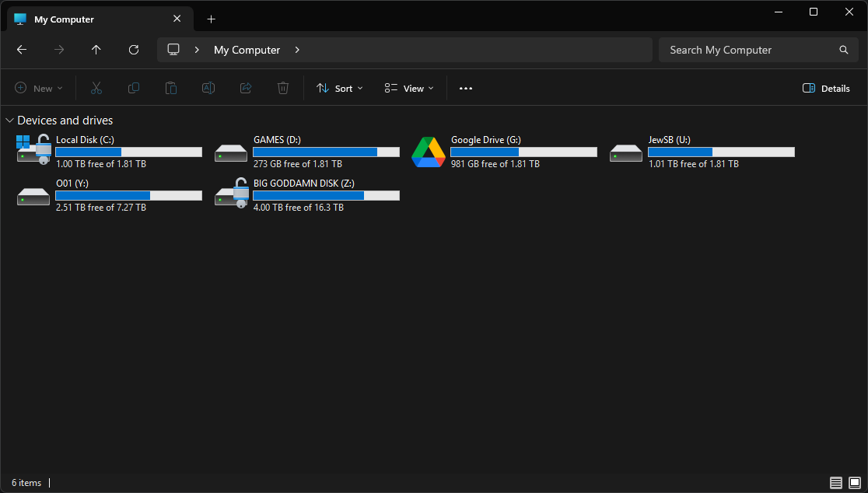Screen dimensions: 868x493
Task: Click the forward navigation arrow
Action: coord(58,50)
